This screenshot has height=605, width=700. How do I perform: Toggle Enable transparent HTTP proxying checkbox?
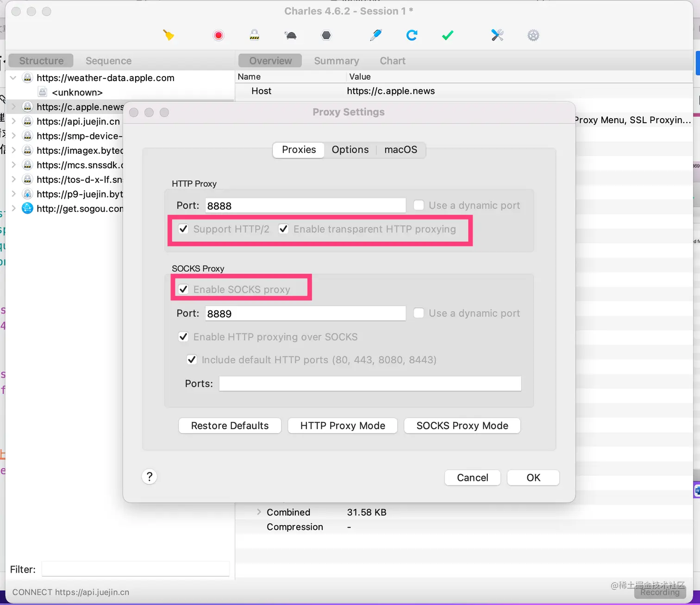click(x=283, y=229)
